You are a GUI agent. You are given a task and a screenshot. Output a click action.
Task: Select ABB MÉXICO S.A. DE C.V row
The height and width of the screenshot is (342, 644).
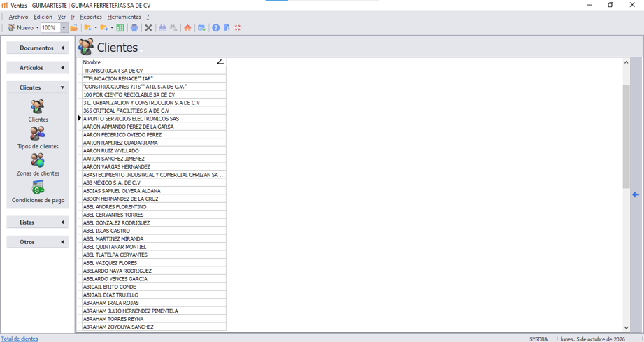154,183
